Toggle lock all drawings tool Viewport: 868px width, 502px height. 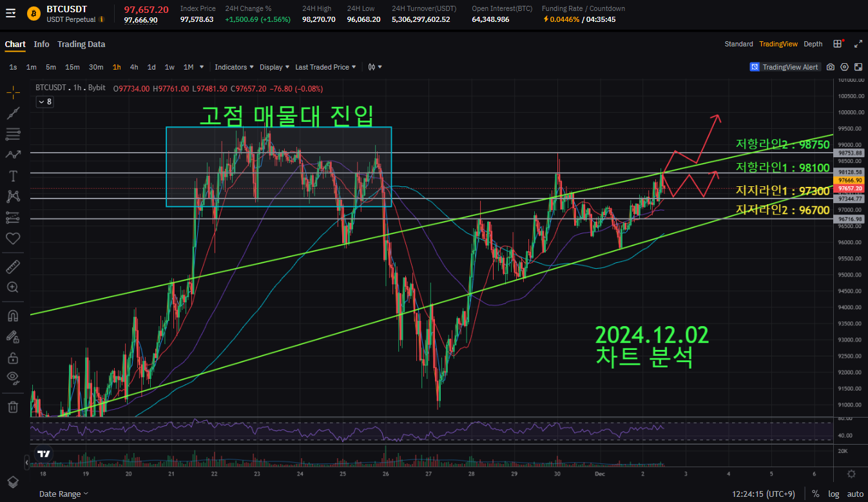coord(13,358)
